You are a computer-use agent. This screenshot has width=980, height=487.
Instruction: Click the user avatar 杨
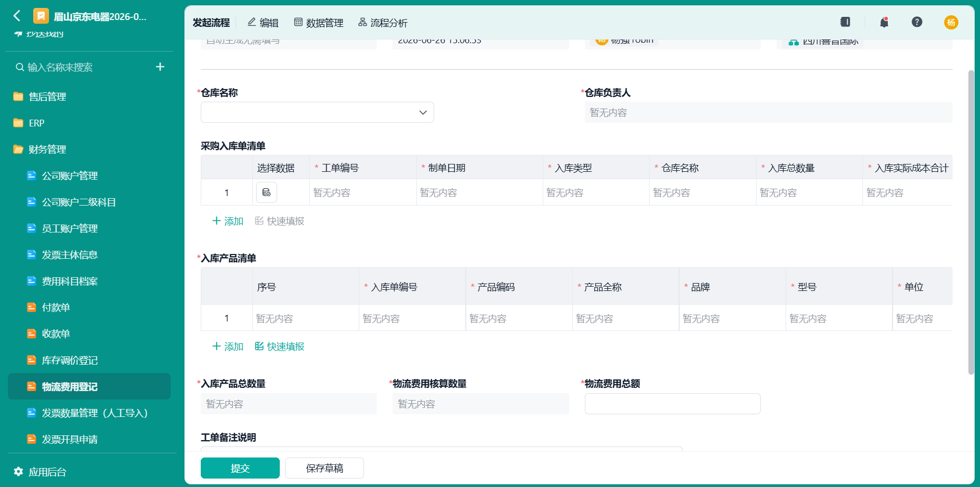(950, 22)
